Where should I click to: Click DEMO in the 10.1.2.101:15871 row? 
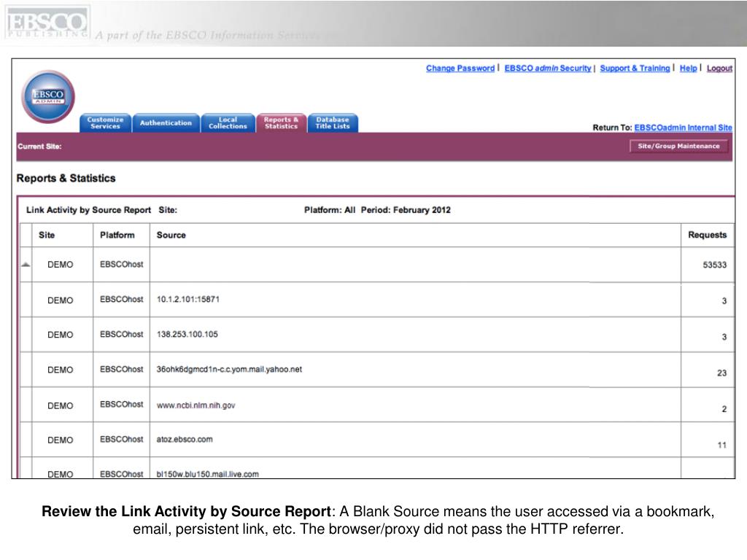coord(60,300)
